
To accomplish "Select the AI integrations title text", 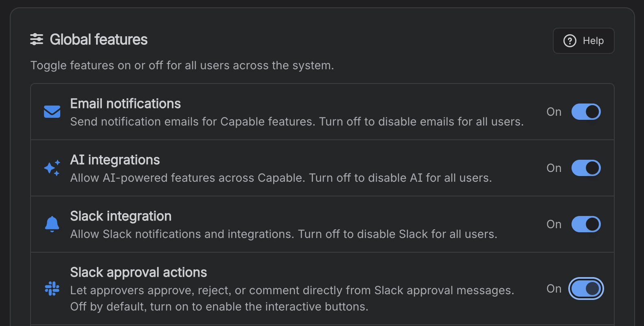I will [115, 160].
